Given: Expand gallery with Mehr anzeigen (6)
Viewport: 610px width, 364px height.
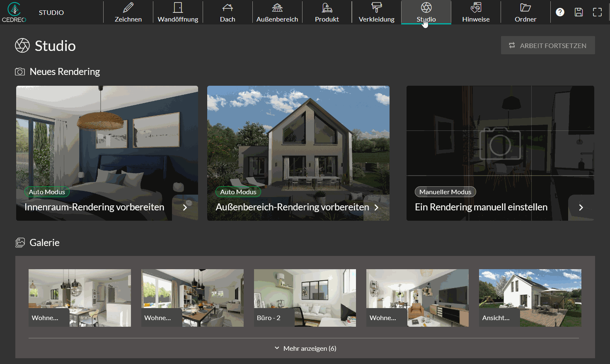Looking at the screenshot, I should [305, 348].
